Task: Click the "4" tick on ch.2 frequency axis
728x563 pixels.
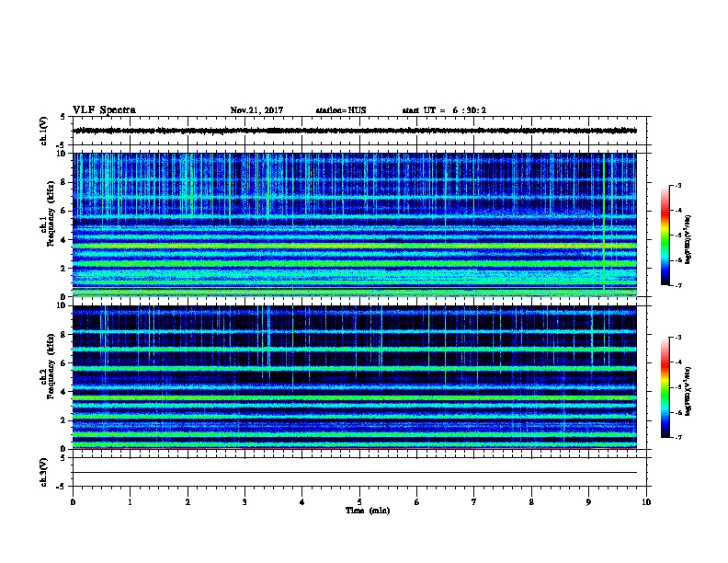Action: (64, 392)
